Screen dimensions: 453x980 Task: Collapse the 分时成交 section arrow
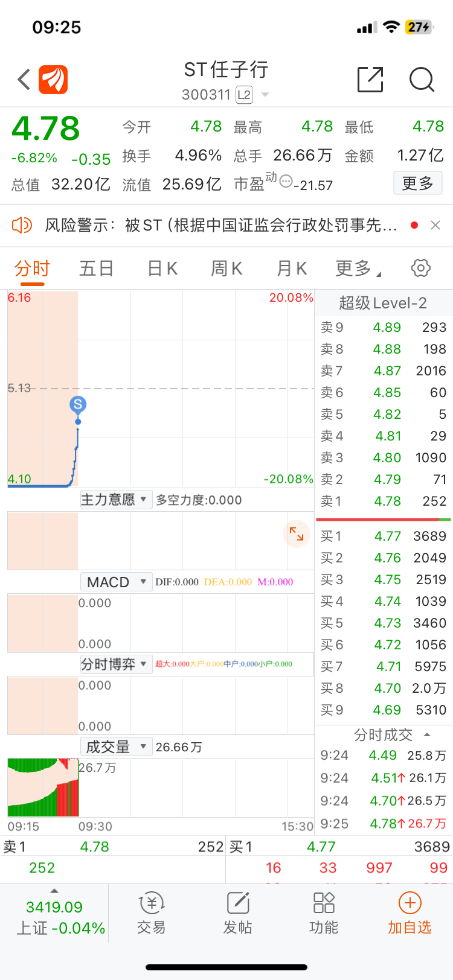pyautogui.click(x=427, y=734)
